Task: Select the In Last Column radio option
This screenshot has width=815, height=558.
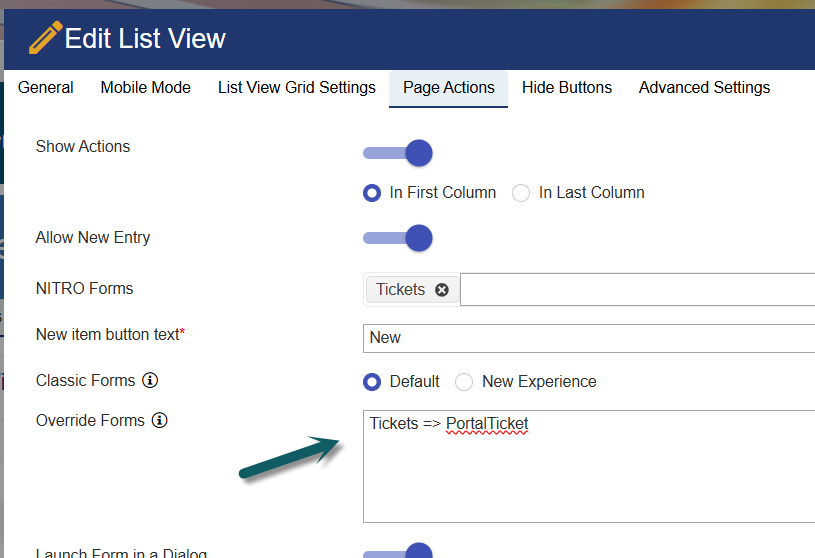Action: [521, 193]
